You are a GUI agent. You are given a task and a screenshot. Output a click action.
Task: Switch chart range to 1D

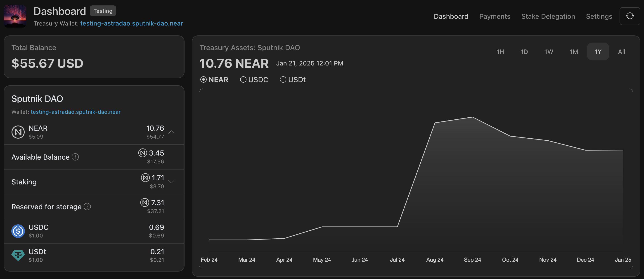coord(524,52)
